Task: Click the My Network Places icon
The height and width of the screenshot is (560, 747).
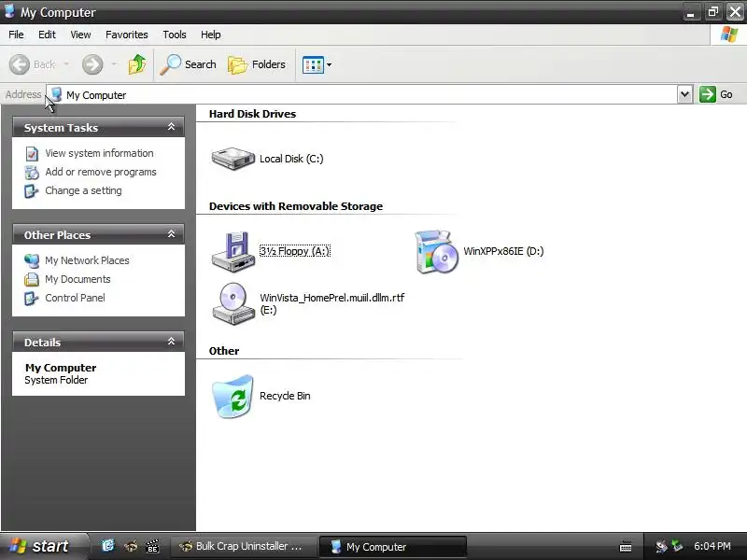Action: [32, 260]
